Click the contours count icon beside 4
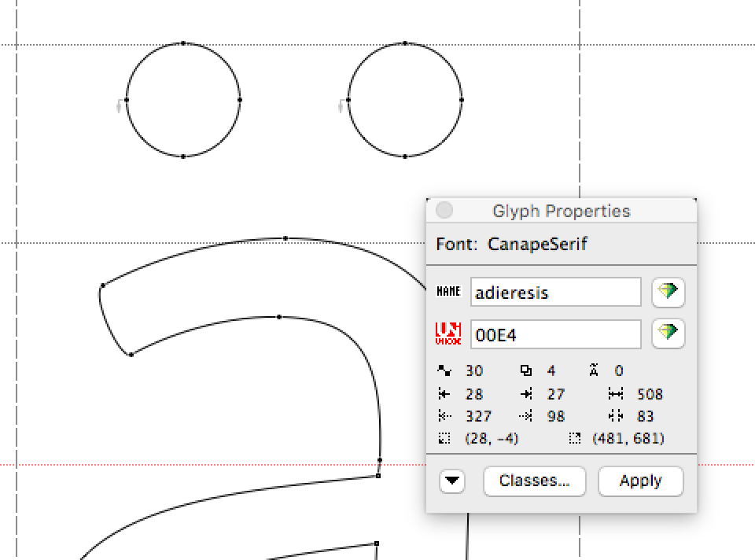 click(526, 370)
